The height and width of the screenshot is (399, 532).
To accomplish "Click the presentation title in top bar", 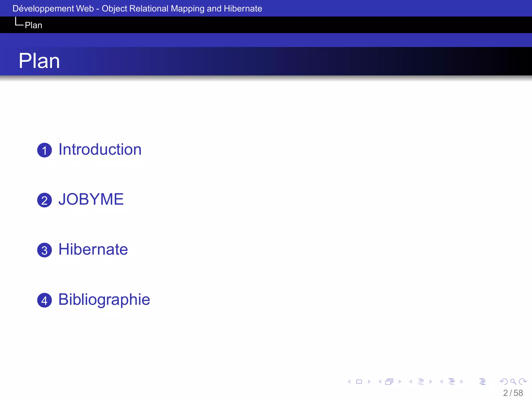I will click(137, 9).
